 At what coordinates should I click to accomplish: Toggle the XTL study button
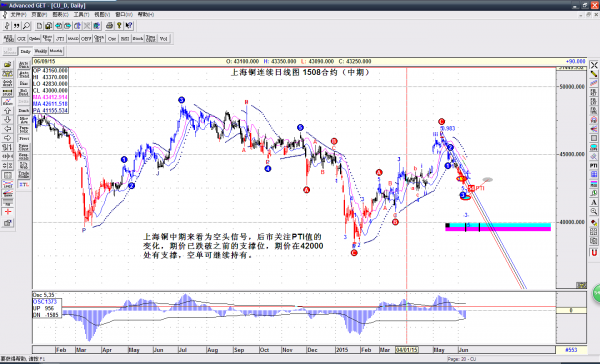tap(24, 184)
